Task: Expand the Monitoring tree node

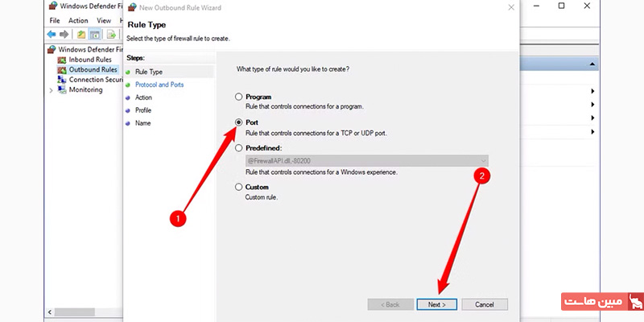Action: click(51, 90)
